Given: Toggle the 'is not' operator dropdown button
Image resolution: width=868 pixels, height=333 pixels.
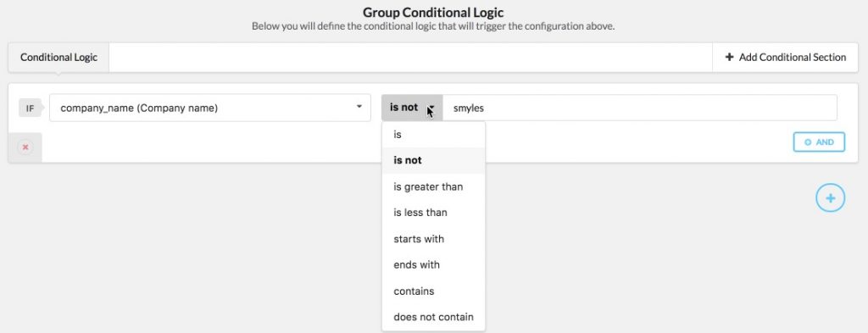Looking at the screenshot, I should [x=412, y=108].
